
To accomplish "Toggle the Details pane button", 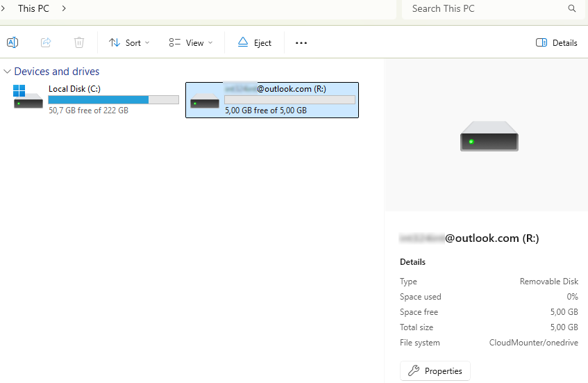I will coord(557,42).
